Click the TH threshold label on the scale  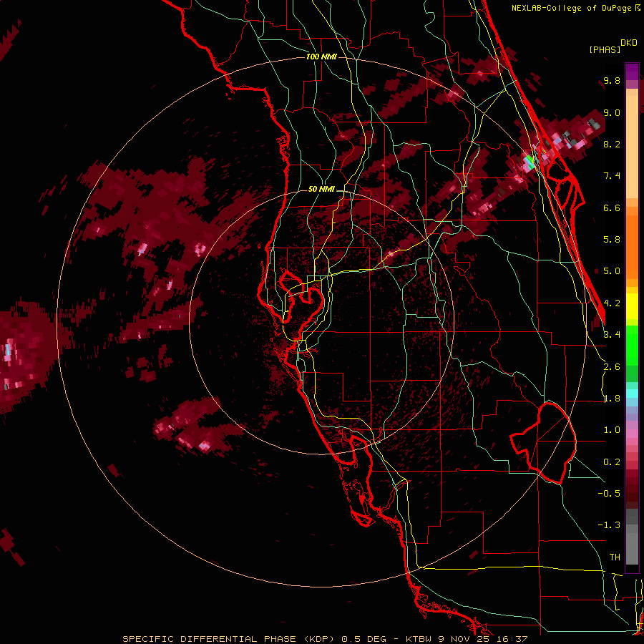615,557
